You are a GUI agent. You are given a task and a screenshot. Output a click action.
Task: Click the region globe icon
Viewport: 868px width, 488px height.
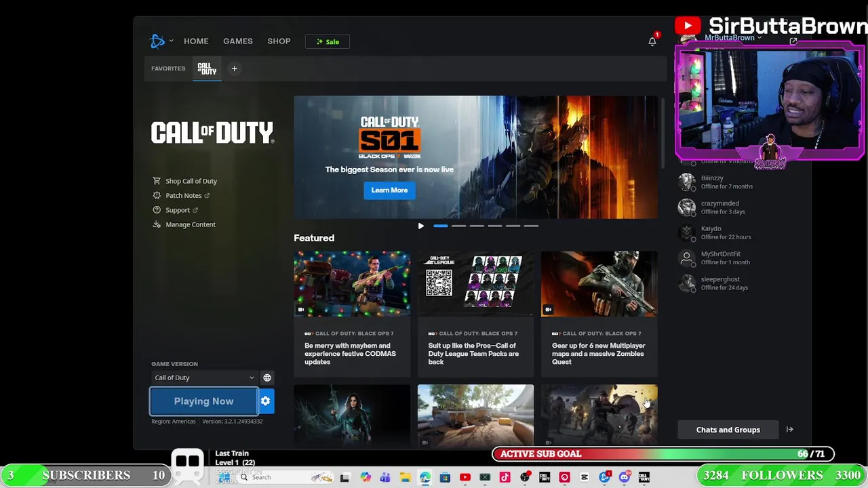267,378
